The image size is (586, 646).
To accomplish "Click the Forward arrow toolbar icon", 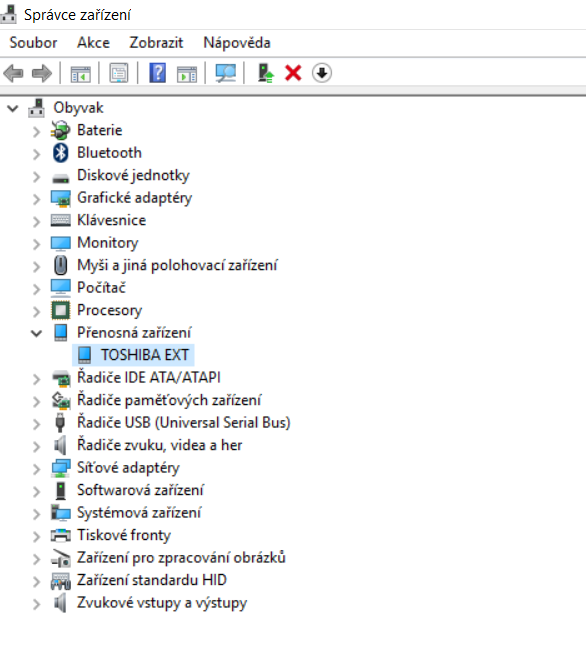I will coord(42,73).
